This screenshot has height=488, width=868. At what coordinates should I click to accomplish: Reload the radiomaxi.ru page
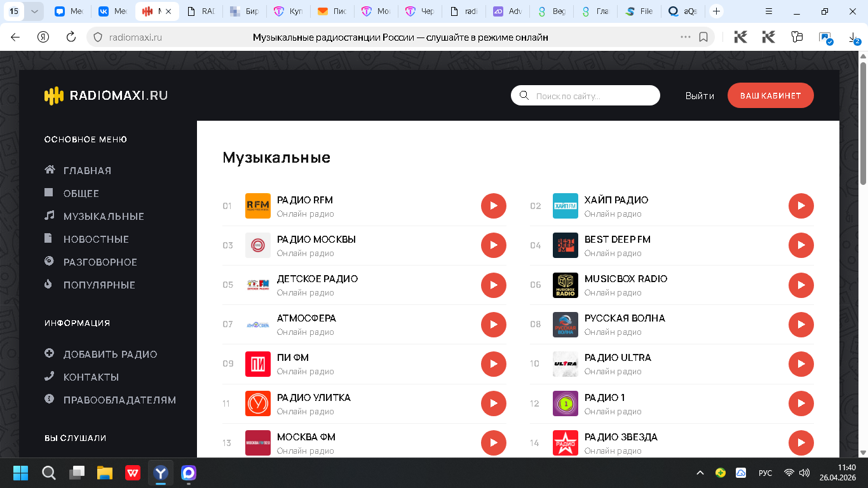click(71, 37)
